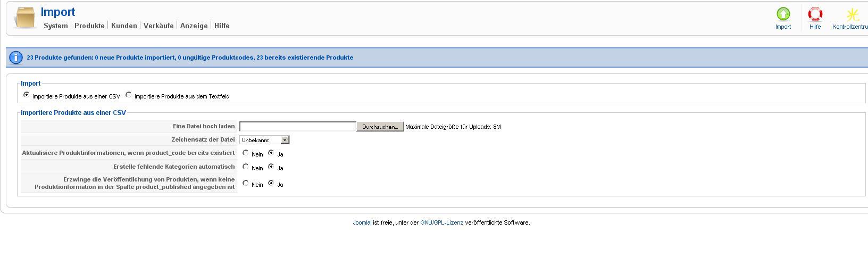Select 'Importiere Produkte aus dem Textfeld' option

point(129,95)
